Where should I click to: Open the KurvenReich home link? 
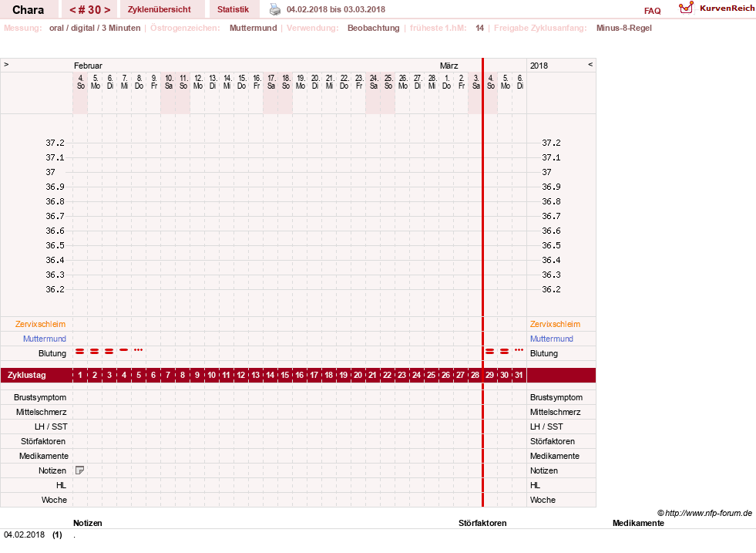coord(727,8)
